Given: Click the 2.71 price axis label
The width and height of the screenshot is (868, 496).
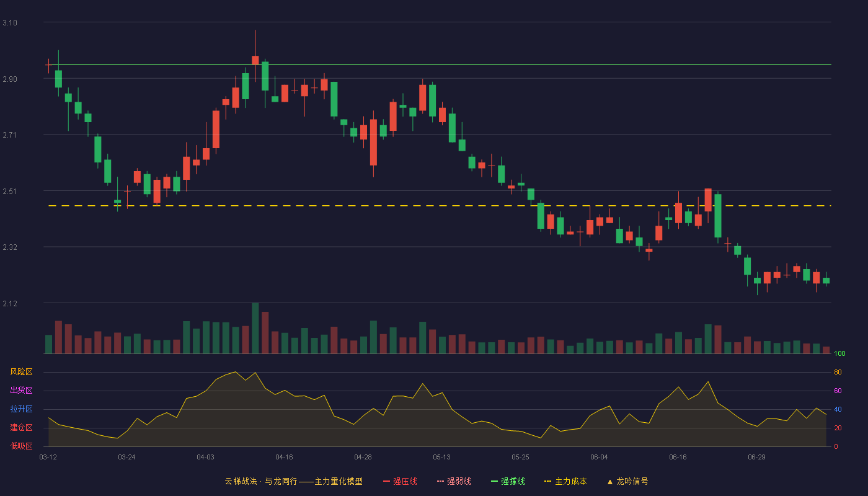Looking at the screenshot, I should click(10, 135).
